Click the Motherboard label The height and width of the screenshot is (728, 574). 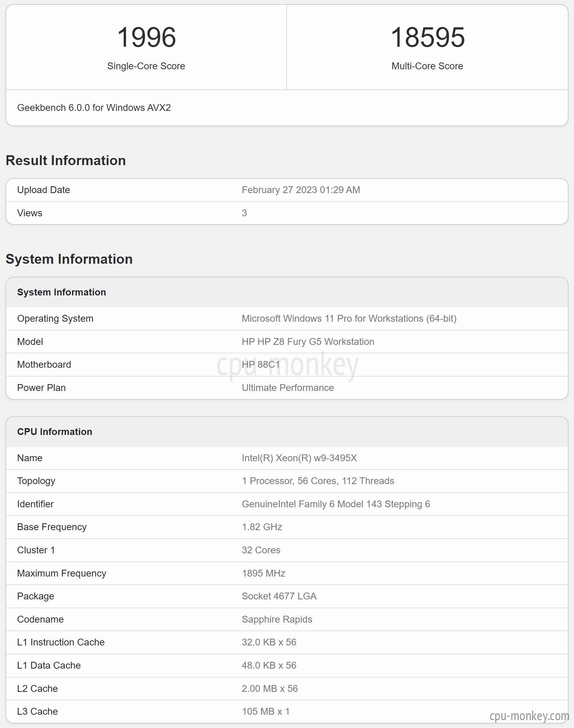44,364
